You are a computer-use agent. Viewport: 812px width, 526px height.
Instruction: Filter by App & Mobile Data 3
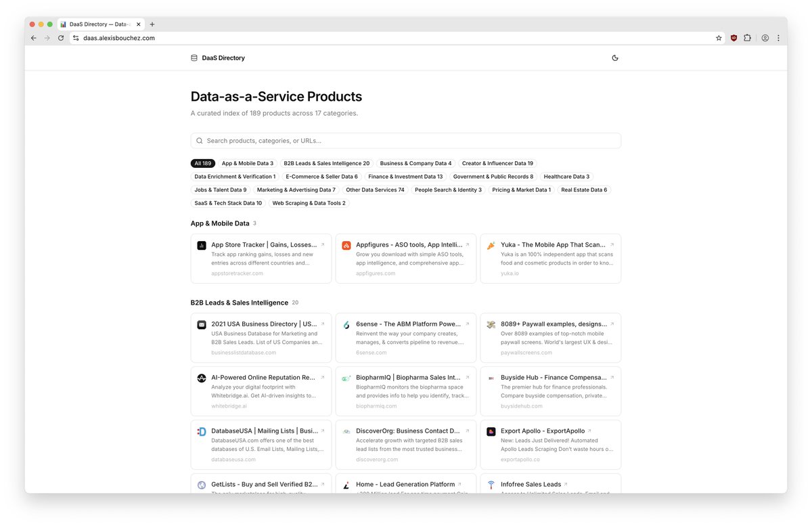(x=248, y=163)
